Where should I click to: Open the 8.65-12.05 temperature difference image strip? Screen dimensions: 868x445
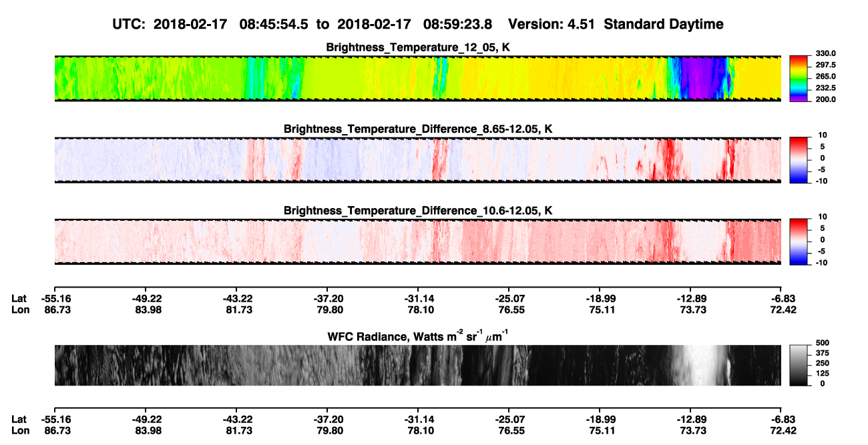[x=418, y=160]
